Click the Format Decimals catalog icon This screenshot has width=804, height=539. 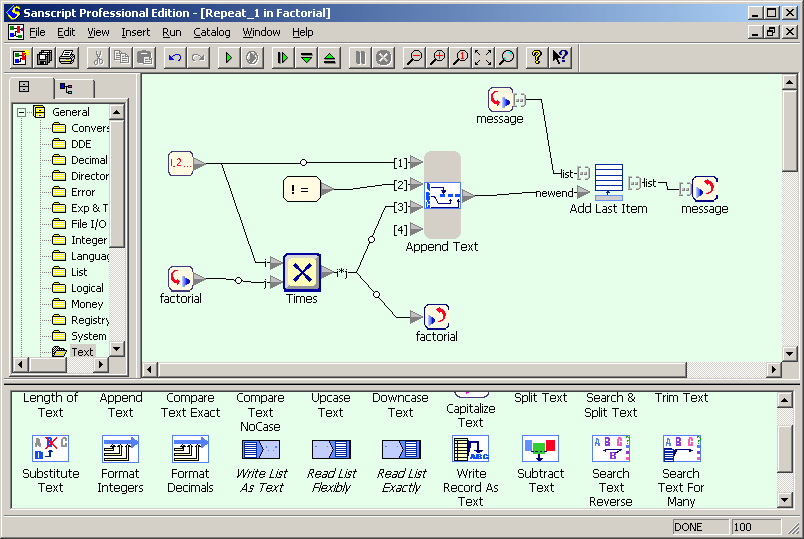tap(190, 448)
